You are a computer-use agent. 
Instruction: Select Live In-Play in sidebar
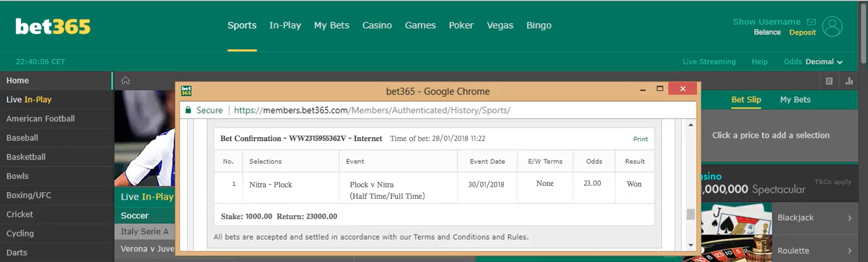[56, 100]
